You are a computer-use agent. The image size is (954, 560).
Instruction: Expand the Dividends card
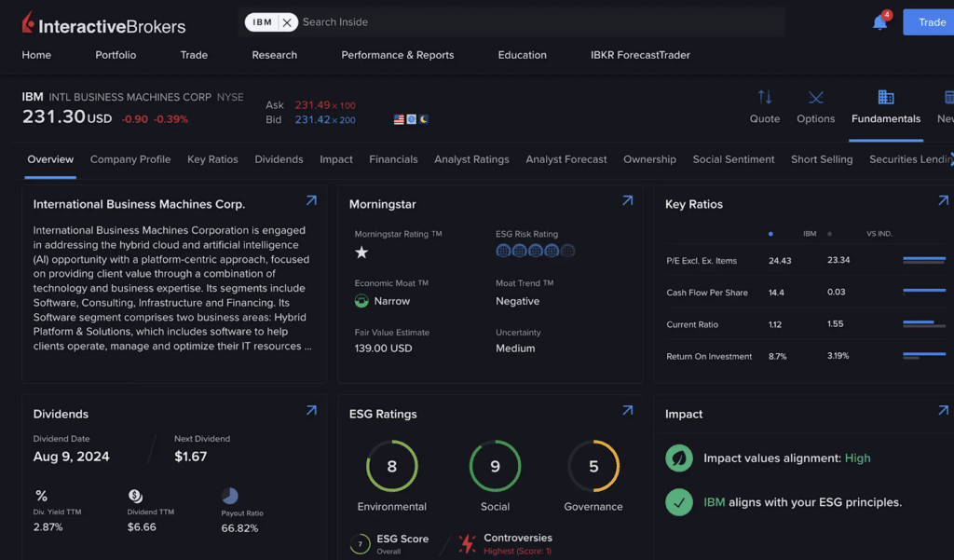tap(311, 410)
